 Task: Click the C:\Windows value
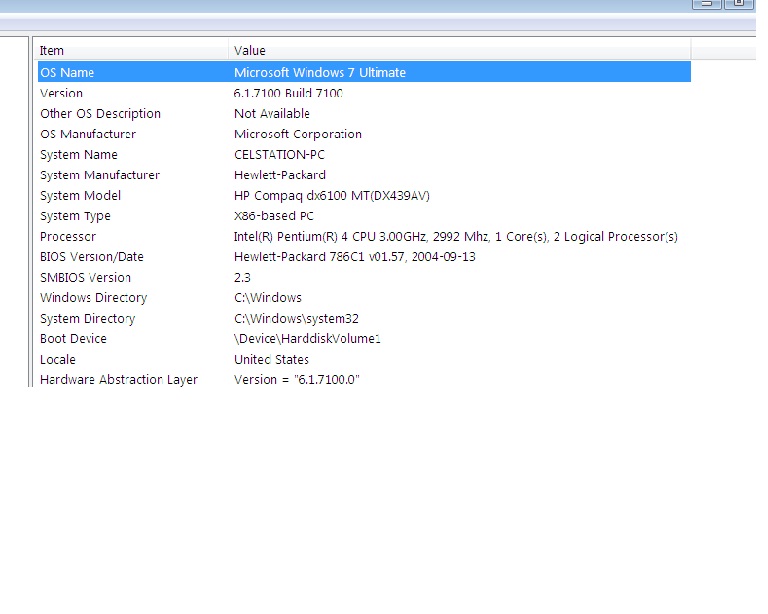click(x=268, y=298)
